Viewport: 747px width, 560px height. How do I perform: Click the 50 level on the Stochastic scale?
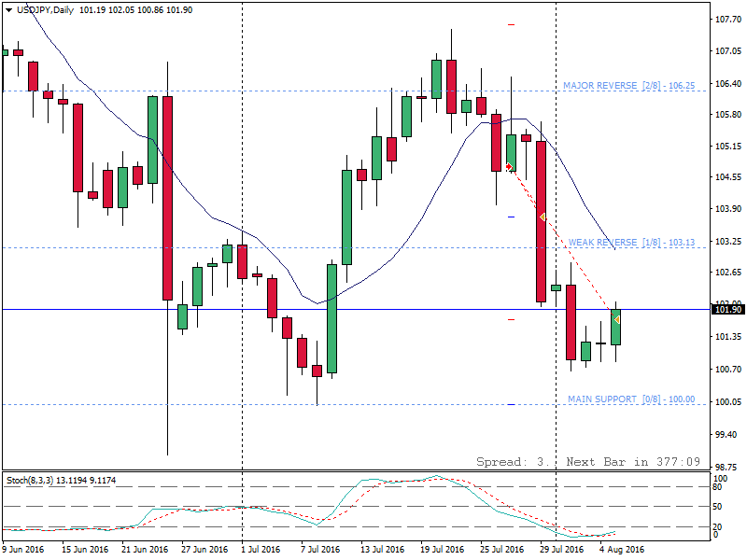[x=717, y=506]
